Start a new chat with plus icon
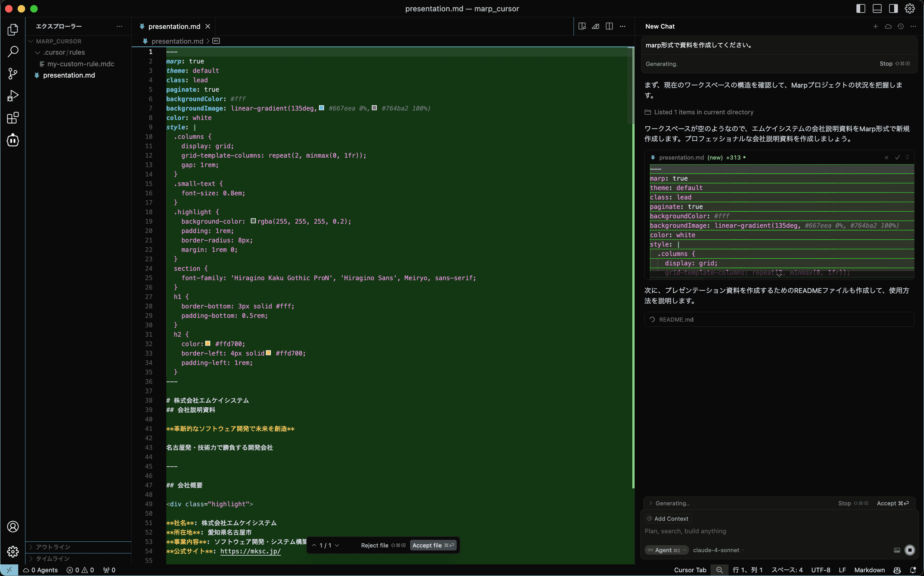Screen dimensions: 924x576 (875, 26)
